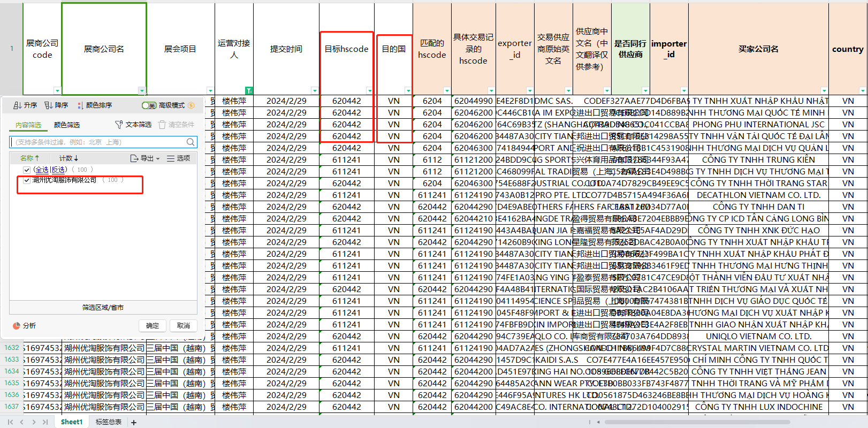Open filter dropdown for 目标hscode column
Viewport: 868px width, 428px height.
369,90
